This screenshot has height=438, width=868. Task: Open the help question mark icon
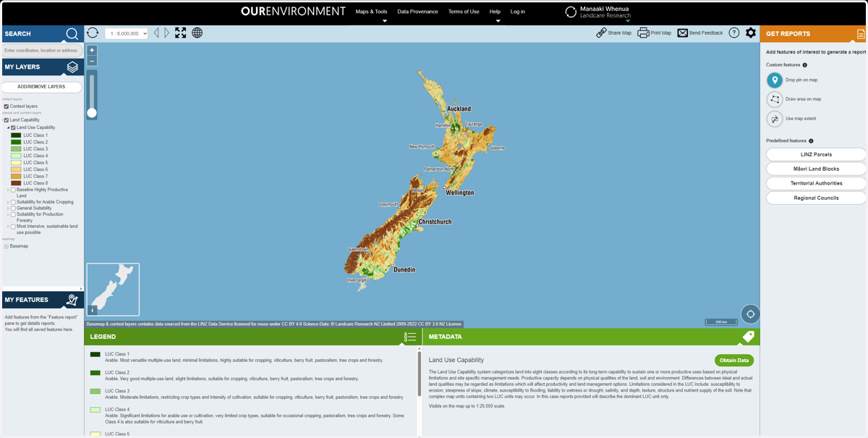[x=734, y=33]
